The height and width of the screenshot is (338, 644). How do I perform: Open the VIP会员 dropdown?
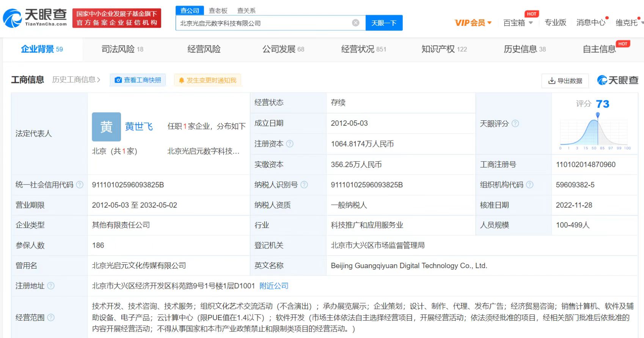click(x=473, y=23)
